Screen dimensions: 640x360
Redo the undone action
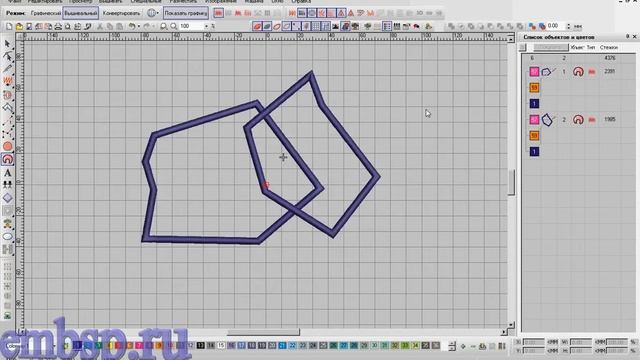147,27
